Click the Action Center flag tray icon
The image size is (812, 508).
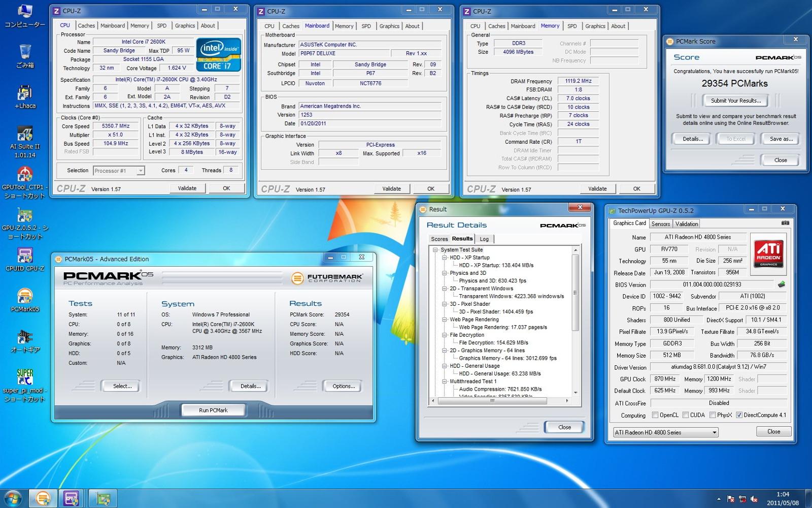731,499
